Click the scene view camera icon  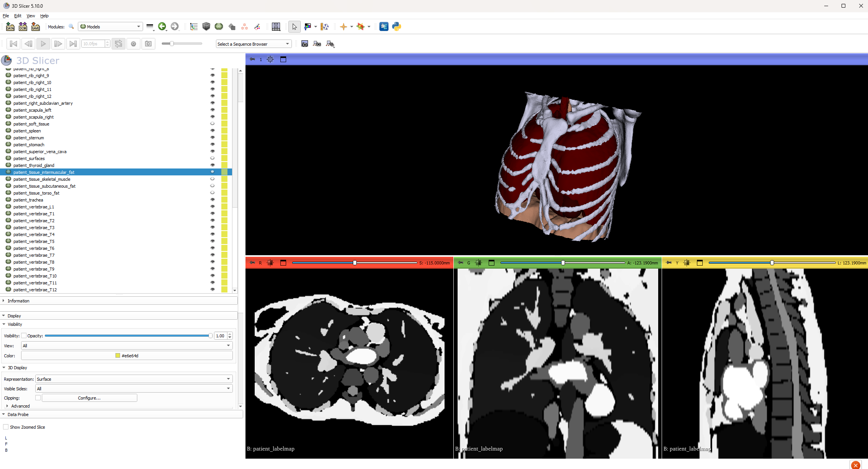(x=317, y=44)
